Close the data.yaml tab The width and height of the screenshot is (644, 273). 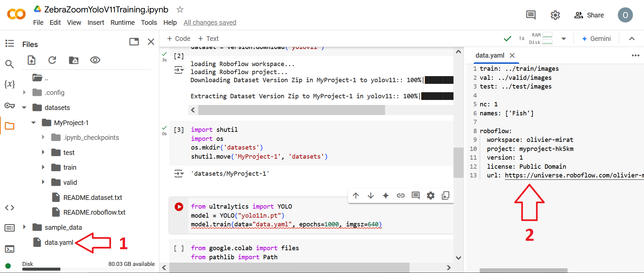(x=512, y=55)
